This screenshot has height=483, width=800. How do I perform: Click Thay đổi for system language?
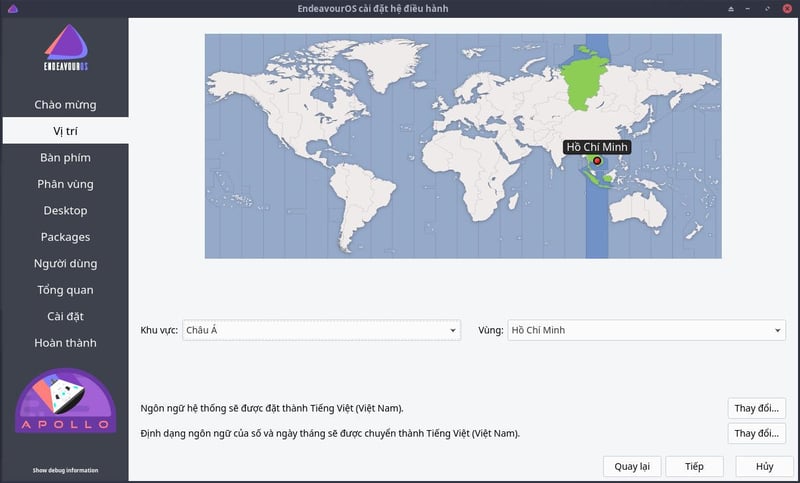[x=756, y=408]
